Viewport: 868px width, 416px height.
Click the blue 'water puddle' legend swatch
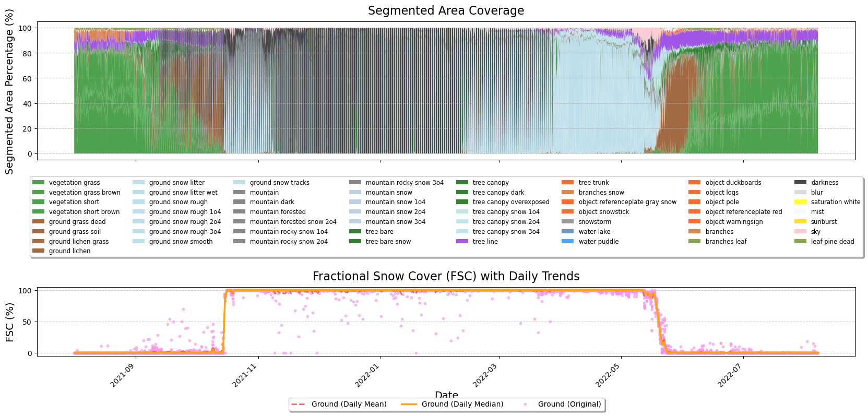(x=568, y=241)
